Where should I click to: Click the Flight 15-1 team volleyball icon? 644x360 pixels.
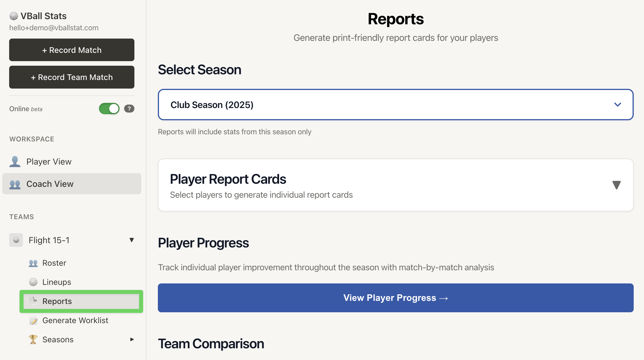coord(16,240)
